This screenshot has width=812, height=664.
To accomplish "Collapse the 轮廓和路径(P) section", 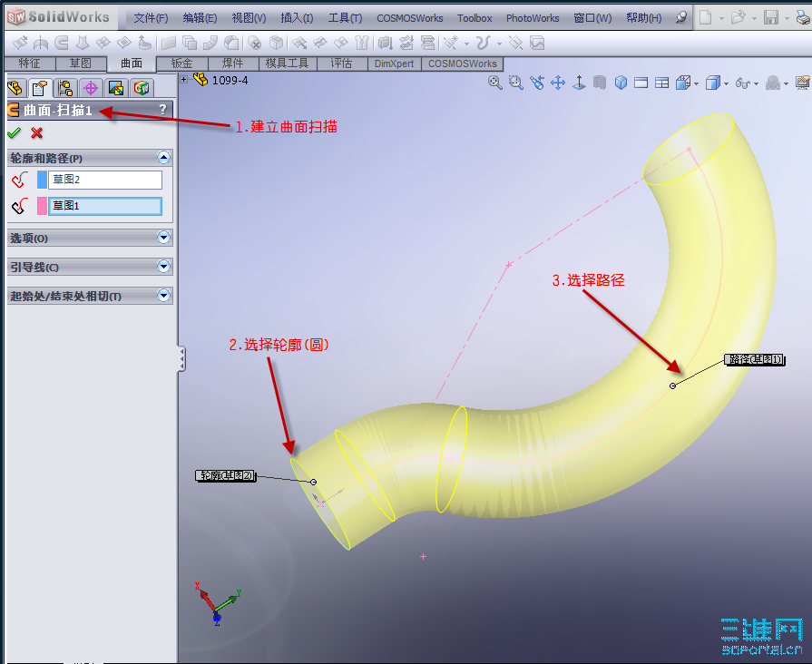I will pyautogui.click(x=163, y=158).
